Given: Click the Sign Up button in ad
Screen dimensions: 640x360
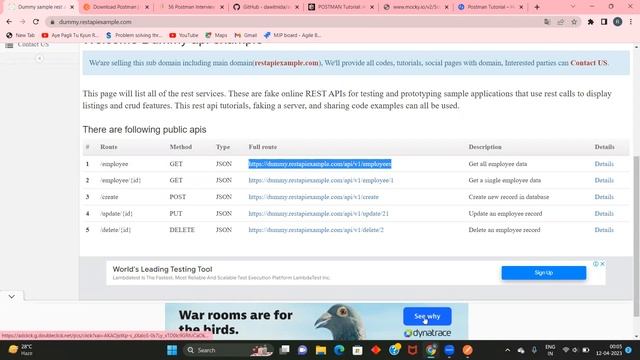Looking at the screenshot, I should [544, 273].
